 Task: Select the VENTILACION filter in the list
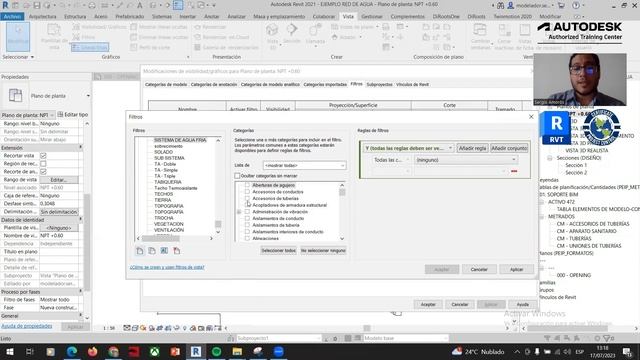169,230
